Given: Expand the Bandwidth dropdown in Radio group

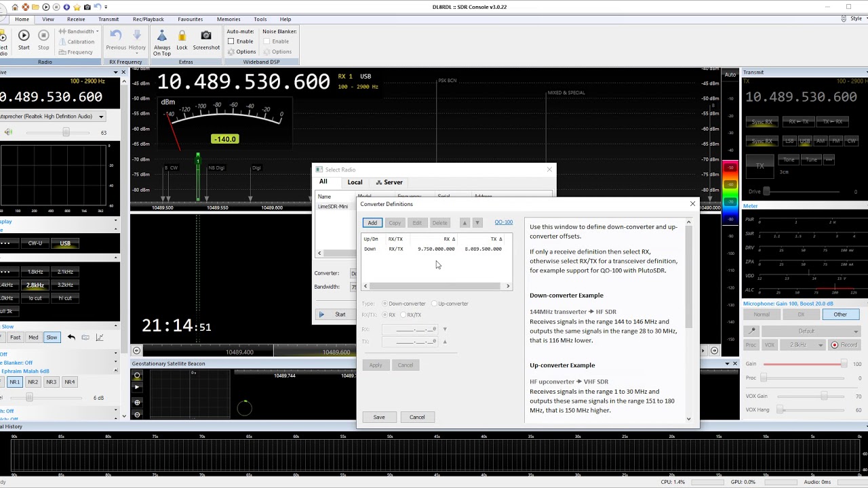Looking at the screenshot, I should pyautogui.click(x=80, y=31).
